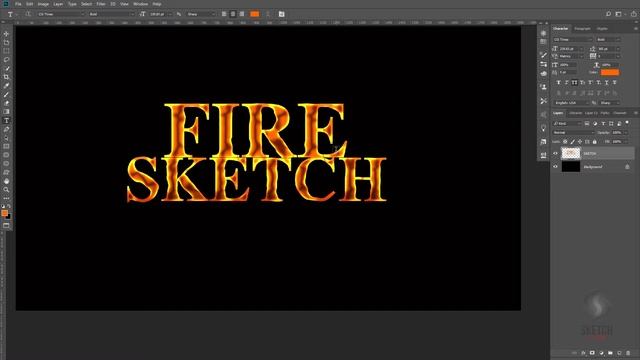Switch to the Paragraph tab
640x360 pixels.
point(582,29)
